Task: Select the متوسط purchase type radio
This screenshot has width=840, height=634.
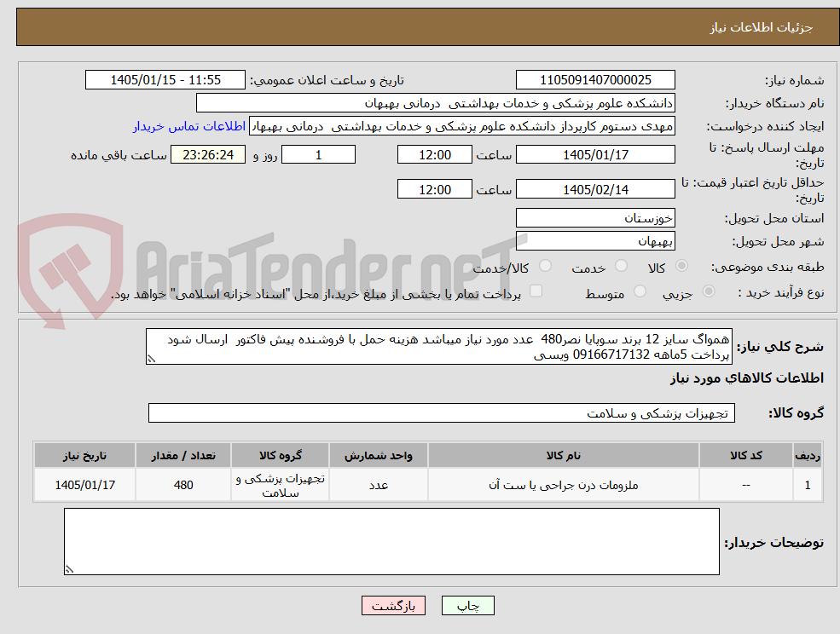Action: click(x=640, y=291)
